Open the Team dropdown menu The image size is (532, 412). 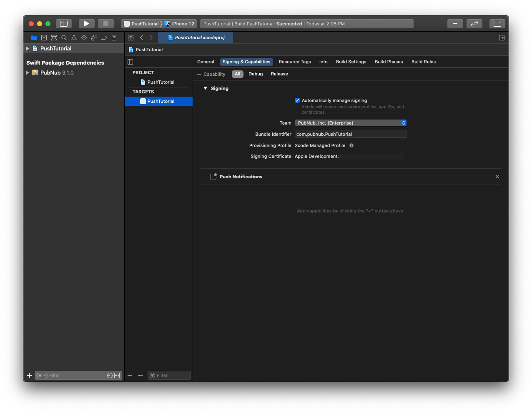(x=350, y=123)
